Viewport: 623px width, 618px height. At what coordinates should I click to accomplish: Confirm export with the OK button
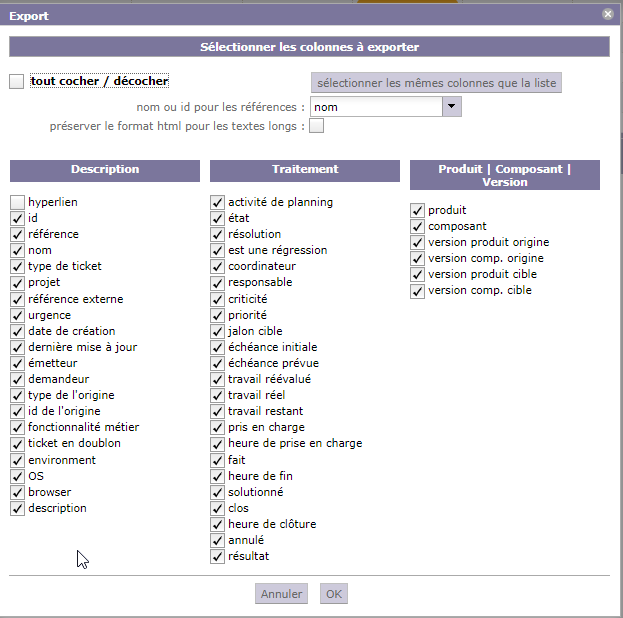(x=334, y=594)
